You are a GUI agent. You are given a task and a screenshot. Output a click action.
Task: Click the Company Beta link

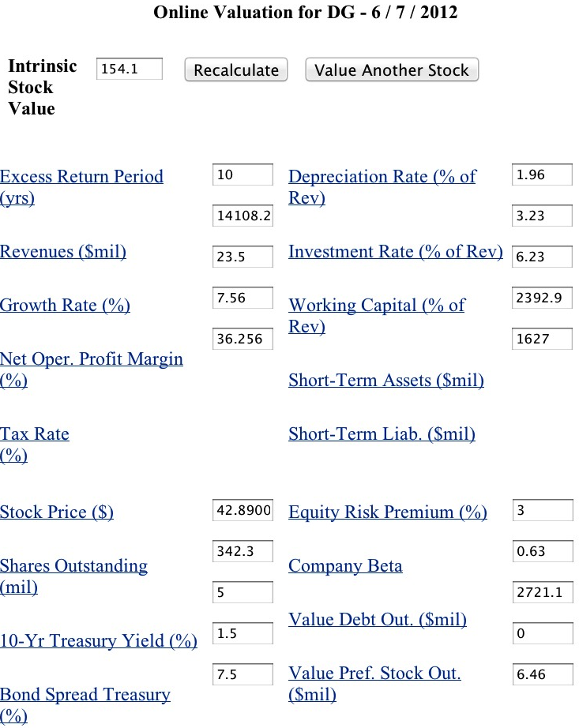pos(345,566)
